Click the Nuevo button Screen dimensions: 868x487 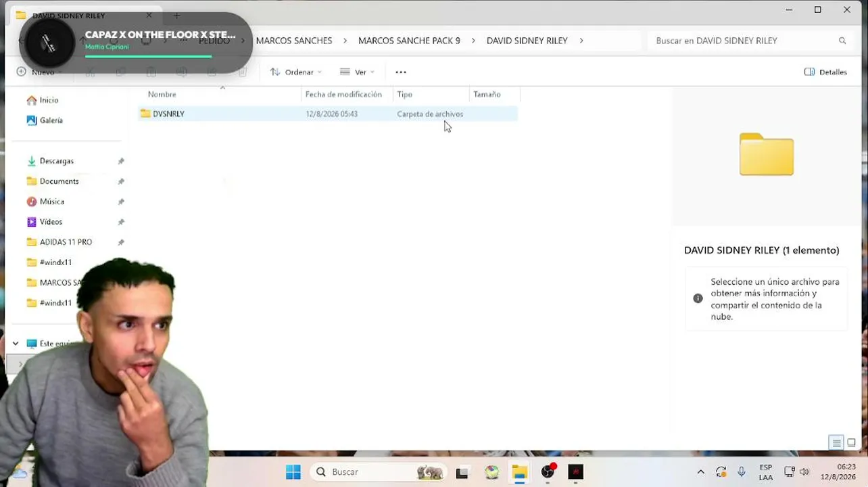tap(39, 72)
